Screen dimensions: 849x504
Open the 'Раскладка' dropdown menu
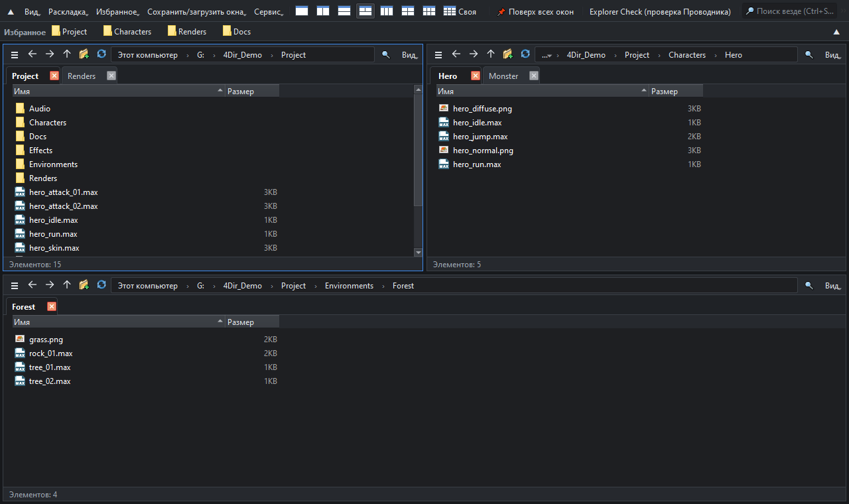(68, 12)
